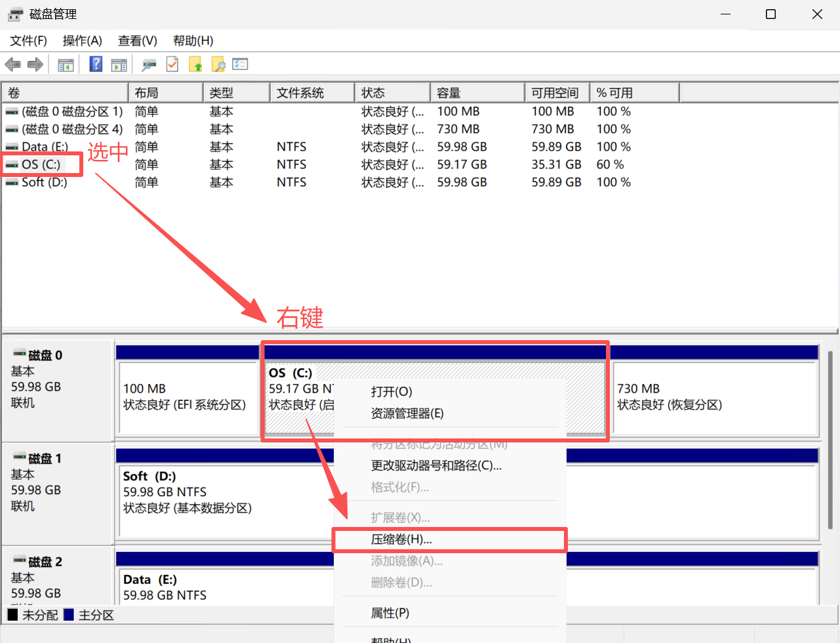
Task: Select the OS (C:) volume row
Action: [x=41, y=165]
